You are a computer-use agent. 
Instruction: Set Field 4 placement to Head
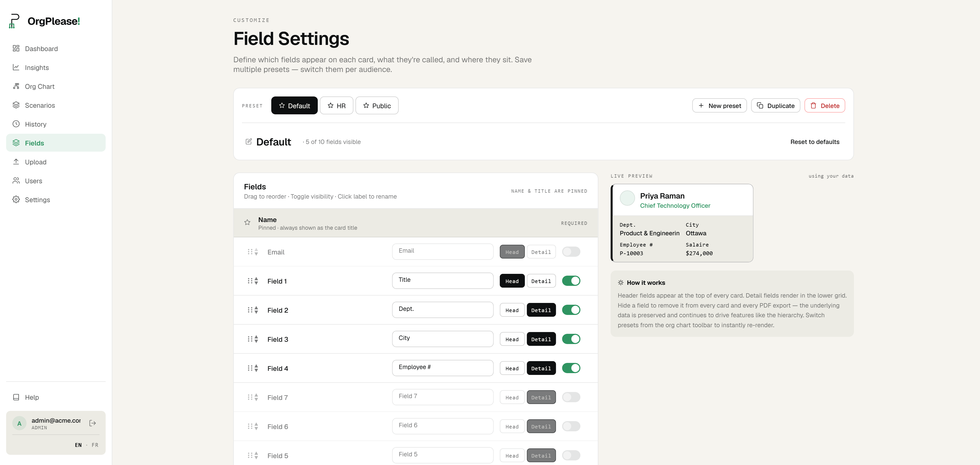(512, 368)
